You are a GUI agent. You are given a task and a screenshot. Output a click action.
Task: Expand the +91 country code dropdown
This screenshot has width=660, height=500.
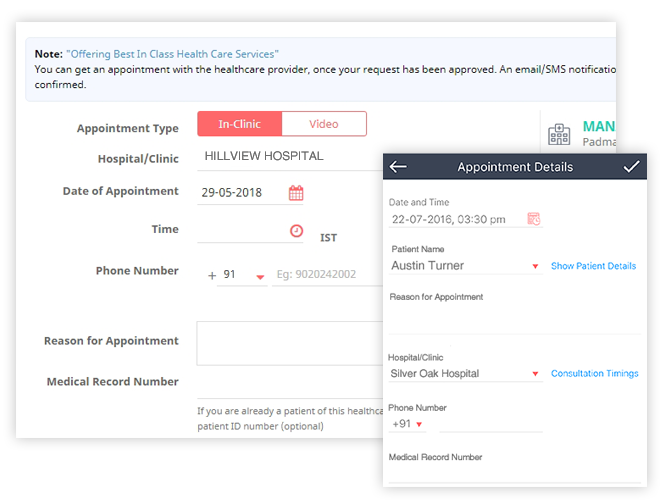click(260, 276)
